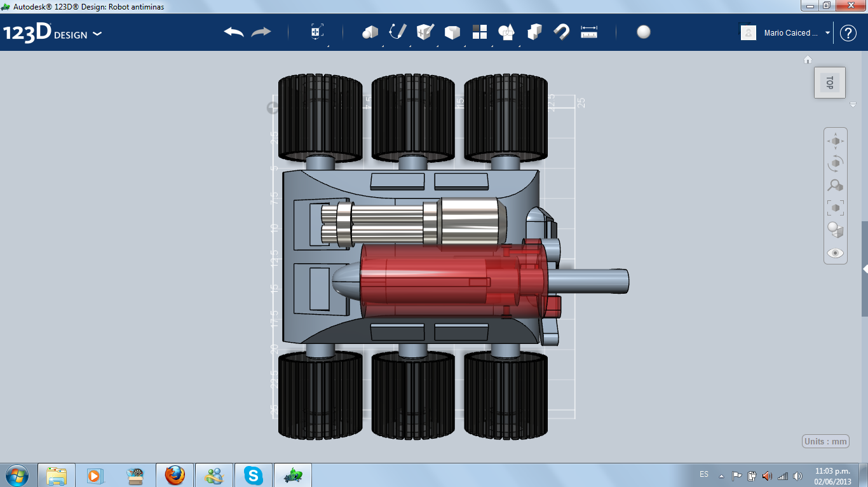868x487 pixels.
Task: Activate the Snap magnet tool
Action: pyautogui.click(x=562, y=32)
